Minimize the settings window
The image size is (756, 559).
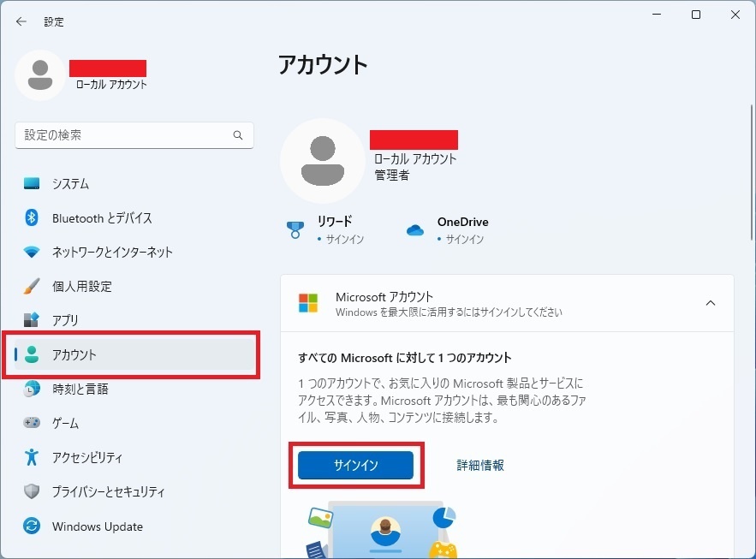click(x=657, y=15)
